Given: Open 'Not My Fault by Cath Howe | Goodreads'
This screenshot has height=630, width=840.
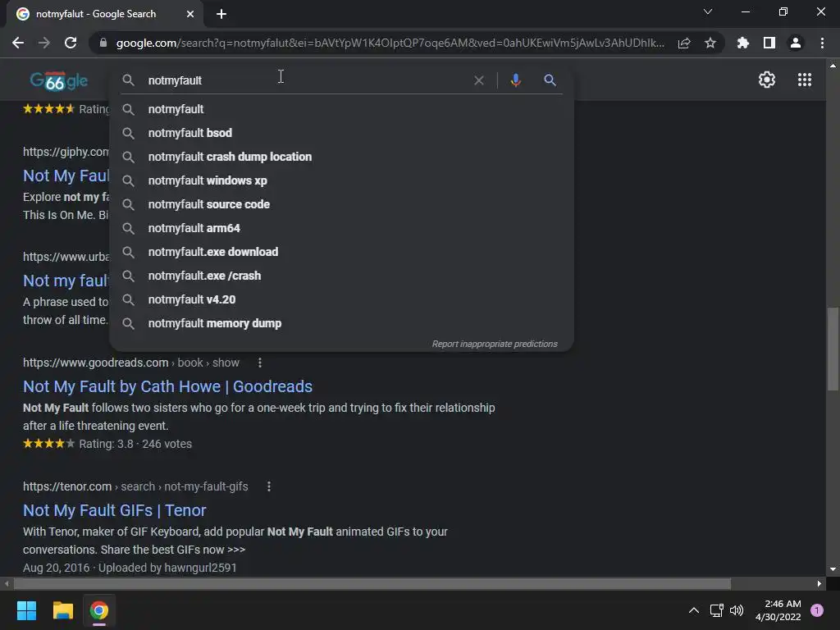Looking at the screenshot, I should click(x=167, y=386).
